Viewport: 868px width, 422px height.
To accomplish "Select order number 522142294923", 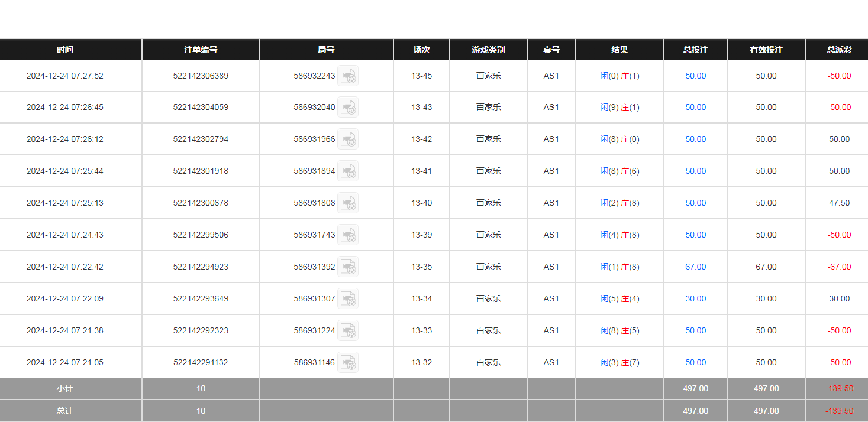I will click(201, 267).
